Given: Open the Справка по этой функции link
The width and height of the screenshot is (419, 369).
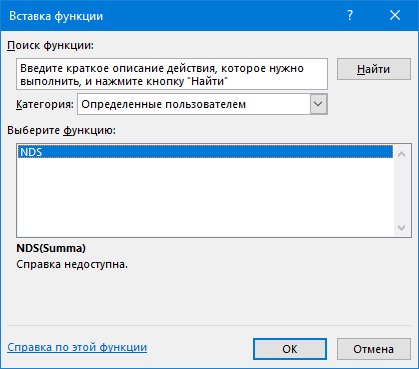Looking at the screenshot, I should tap(77, 347).
